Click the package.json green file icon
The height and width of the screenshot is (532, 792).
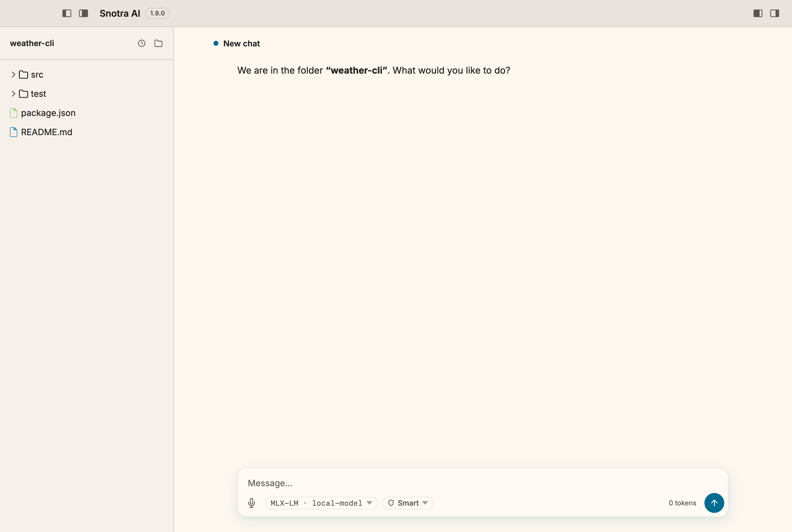pyautogui.click(x=14, y=113)
